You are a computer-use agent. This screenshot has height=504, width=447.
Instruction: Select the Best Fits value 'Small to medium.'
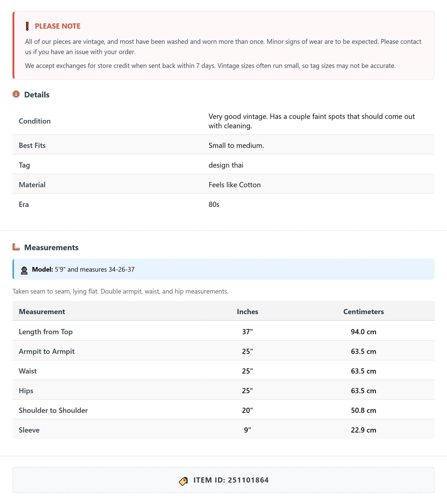(236, 145)
